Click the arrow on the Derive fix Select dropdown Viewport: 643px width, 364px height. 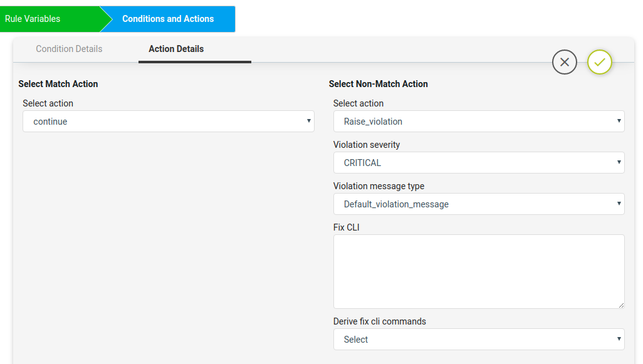coord(619,338)
